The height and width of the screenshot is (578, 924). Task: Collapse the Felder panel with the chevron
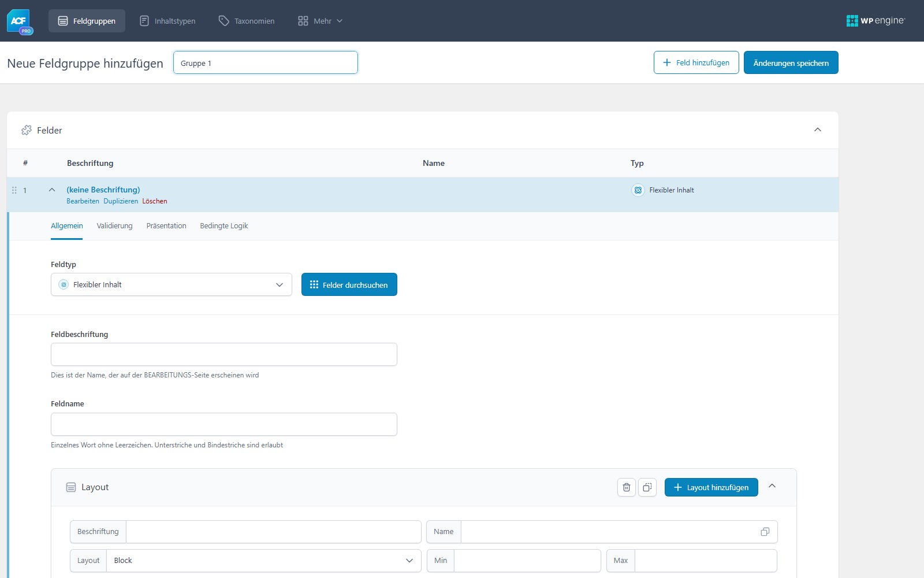click(818, 129)
